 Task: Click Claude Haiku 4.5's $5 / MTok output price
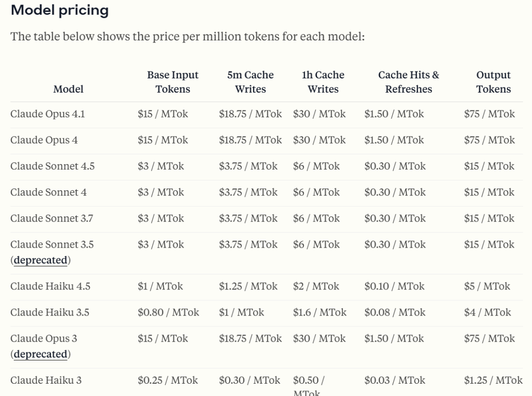point(487,287)
